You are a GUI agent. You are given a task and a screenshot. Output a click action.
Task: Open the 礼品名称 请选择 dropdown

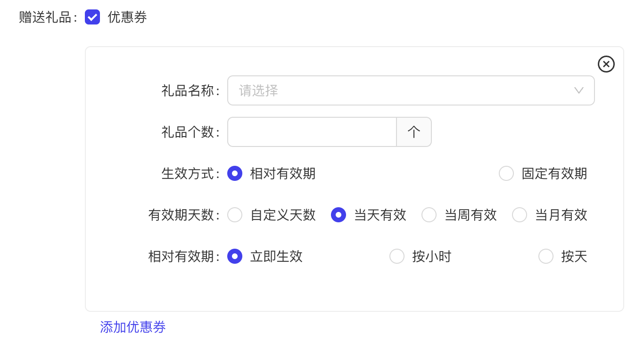(411, 90)
